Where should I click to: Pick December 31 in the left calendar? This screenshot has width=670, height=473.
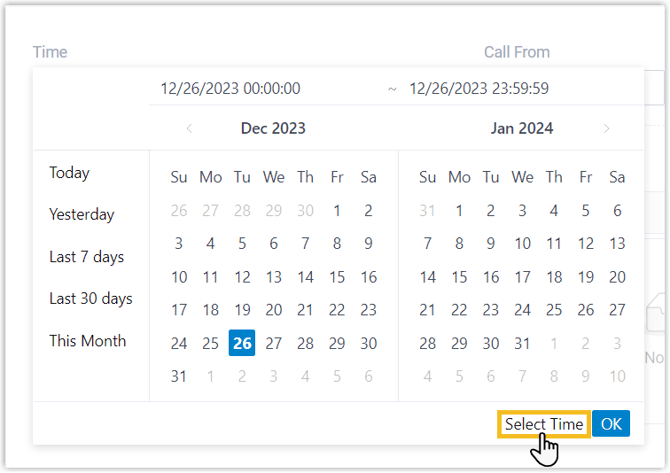[179, 377]
